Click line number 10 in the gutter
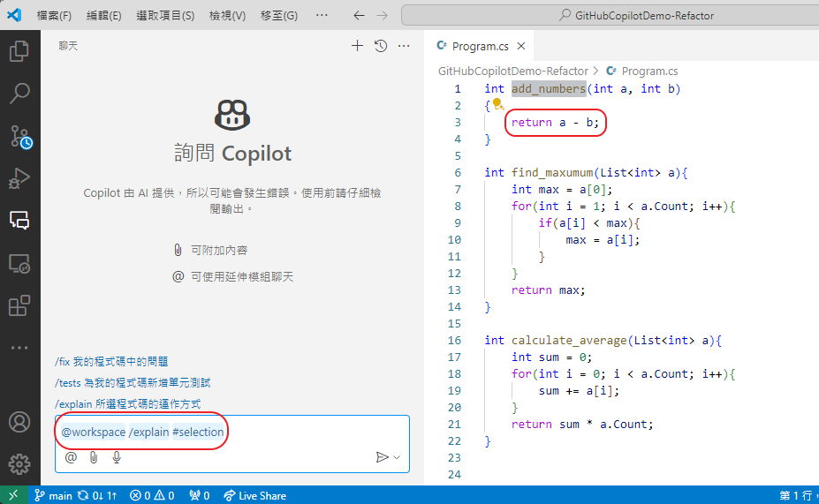Image resolution: width=819 pixels, height=504 pixels. [x=454, y=240]
